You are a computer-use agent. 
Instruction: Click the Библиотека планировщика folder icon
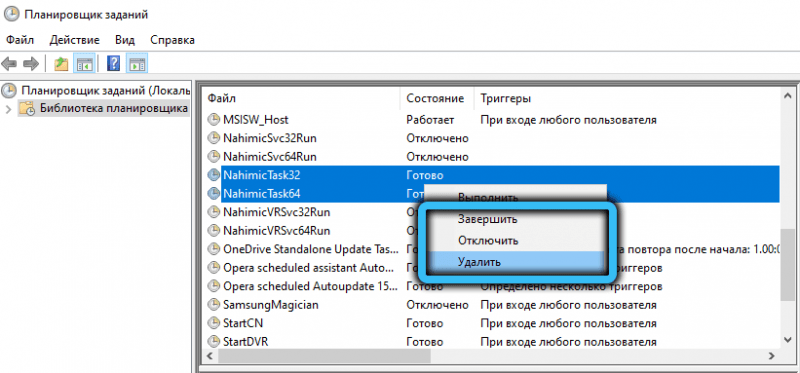pyautogui.click(x=27, y=108)
